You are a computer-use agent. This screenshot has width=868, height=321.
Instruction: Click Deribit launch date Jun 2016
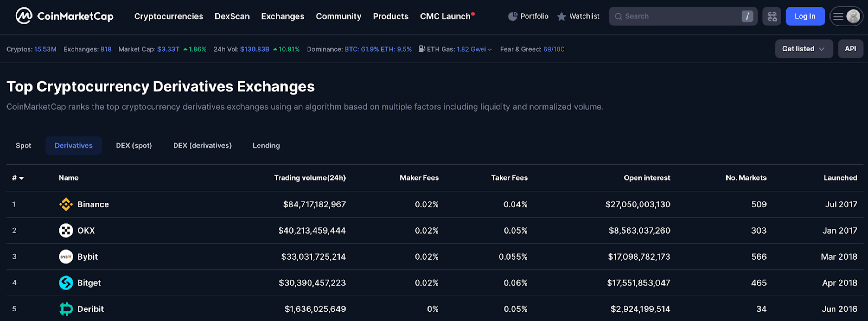839,309
